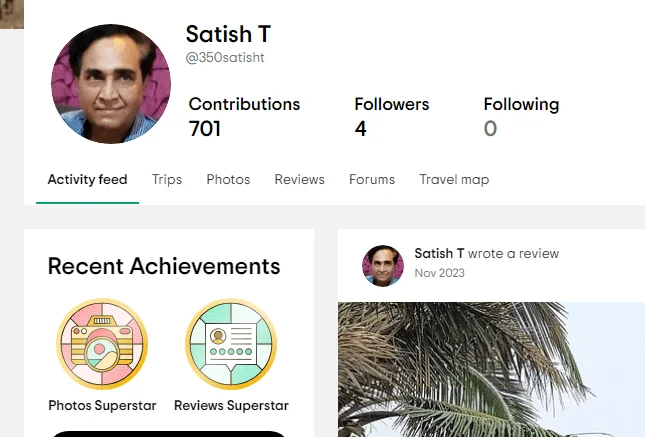Open the Followers list showing 4

click(x=360, y=128)
